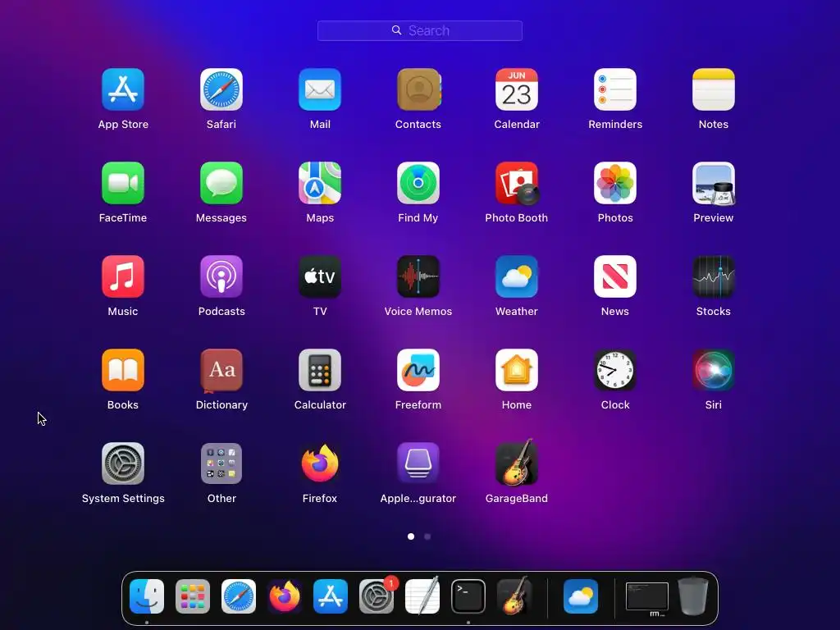Open the Books app
The height and width of the screenshot is (630, 840).
point(123,370)
